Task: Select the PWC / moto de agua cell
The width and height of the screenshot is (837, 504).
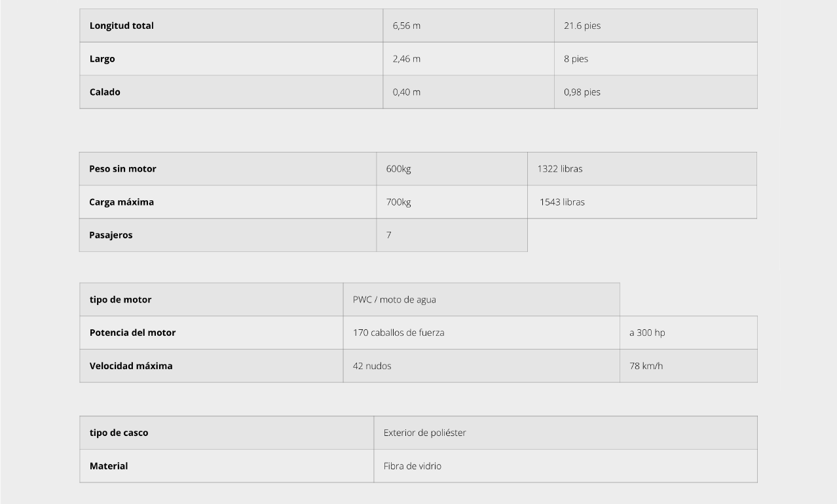Action: pyautogui.click(x=481, y=300)
